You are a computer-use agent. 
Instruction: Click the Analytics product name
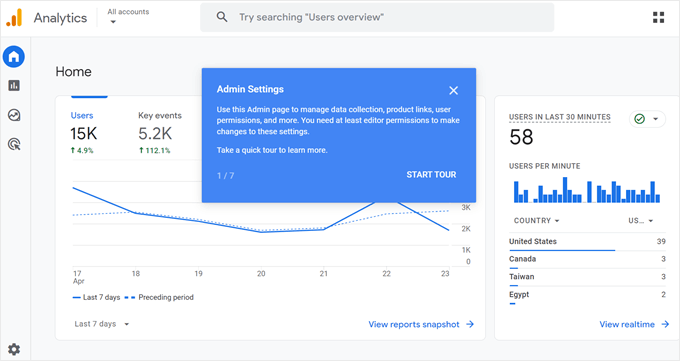(60, 18)
